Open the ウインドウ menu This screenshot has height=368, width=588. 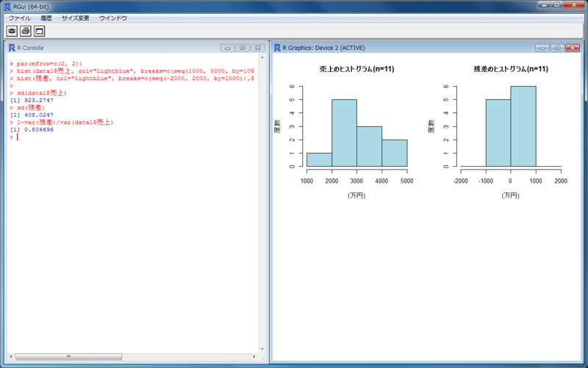tap(113, 18)
